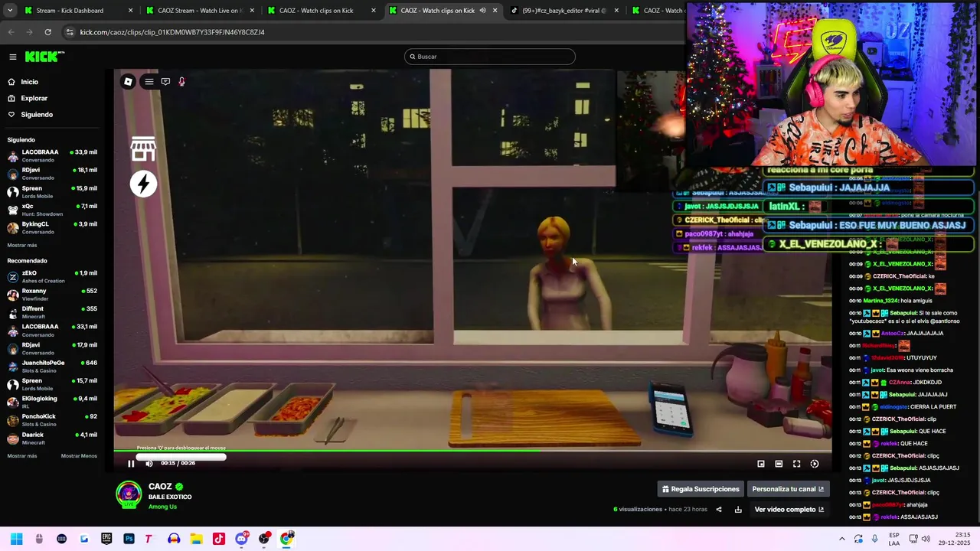The width and height of the screenshot is (980, 551).
Task: Click the Roblox logo icon in video
Action: pos(128,82)
